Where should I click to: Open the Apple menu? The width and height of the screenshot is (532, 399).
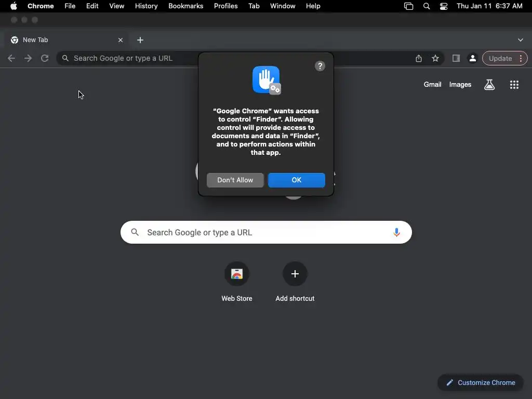click(x=14, y=6)
